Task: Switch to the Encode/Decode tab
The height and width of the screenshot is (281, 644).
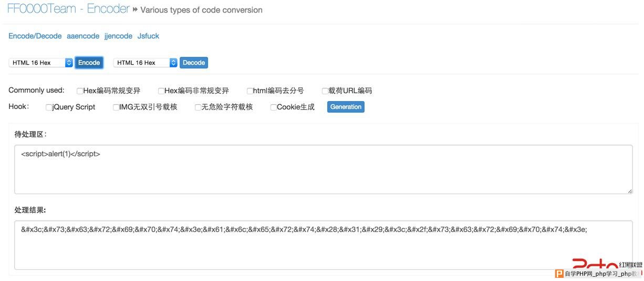Action: click(35, 36)
